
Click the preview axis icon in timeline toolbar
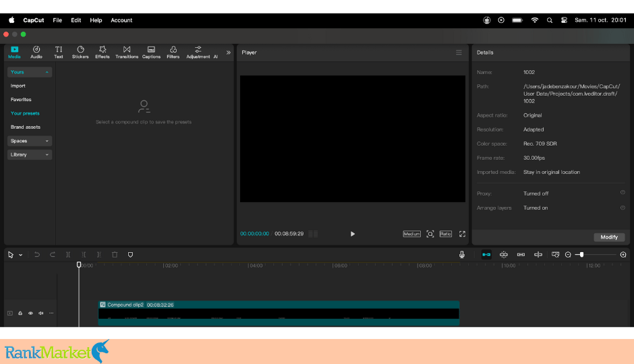click(x=538, y=255)
